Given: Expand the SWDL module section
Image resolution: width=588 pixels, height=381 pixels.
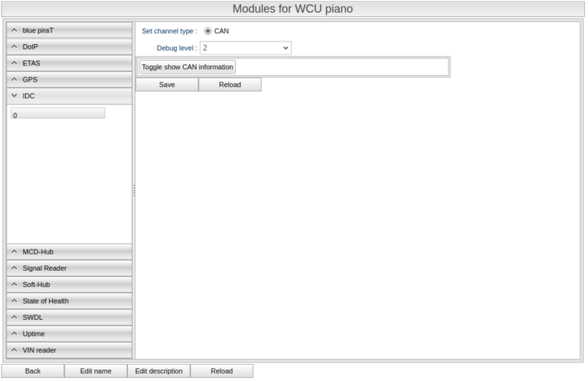Looking at the screenshot, I should coord(69,317).
